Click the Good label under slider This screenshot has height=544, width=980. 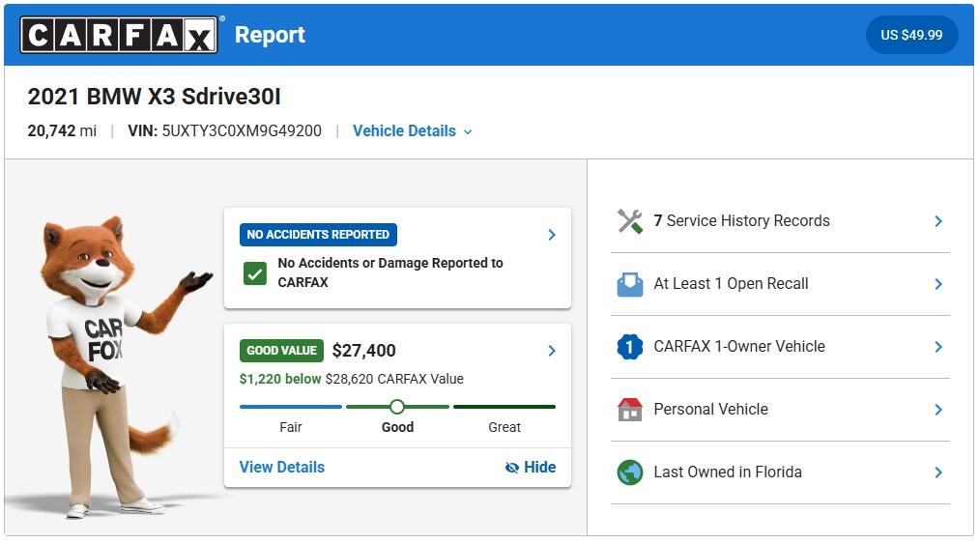(397, 427)
